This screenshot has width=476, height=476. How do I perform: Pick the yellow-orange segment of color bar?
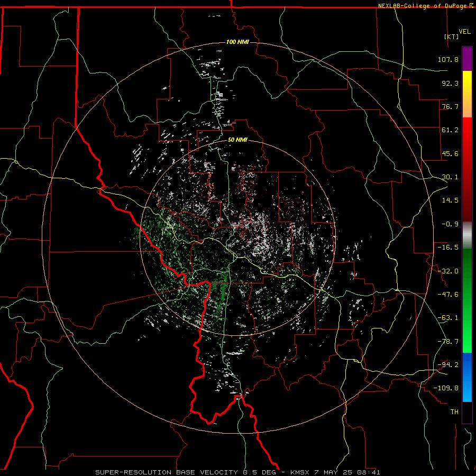coord(467,94)
